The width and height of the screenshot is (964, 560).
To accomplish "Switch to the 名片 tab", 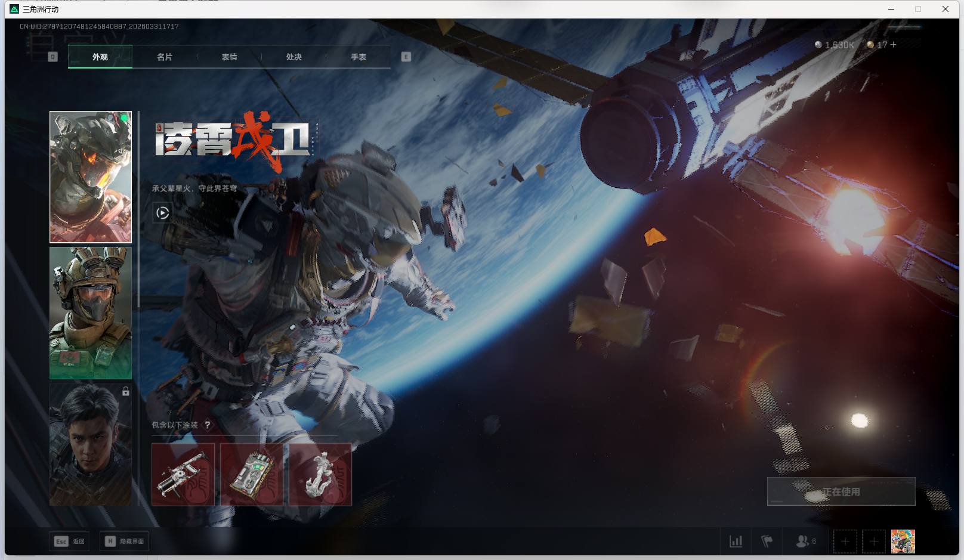I will pyautogui.click(x=165, y=57).
